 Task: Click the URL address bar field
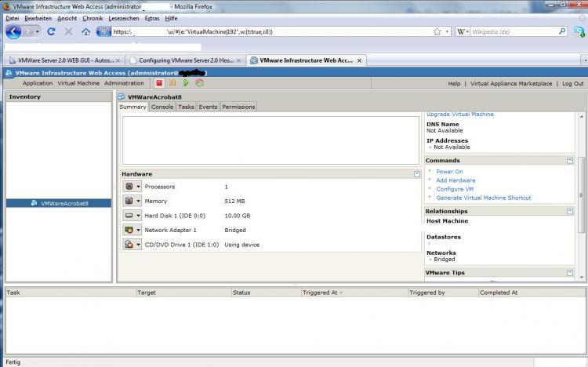(272, 32)
